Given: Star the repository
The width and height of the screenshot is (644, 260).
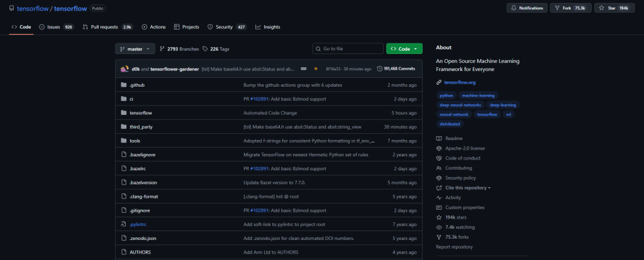Looking at the screenshot, I should point(614,8).
